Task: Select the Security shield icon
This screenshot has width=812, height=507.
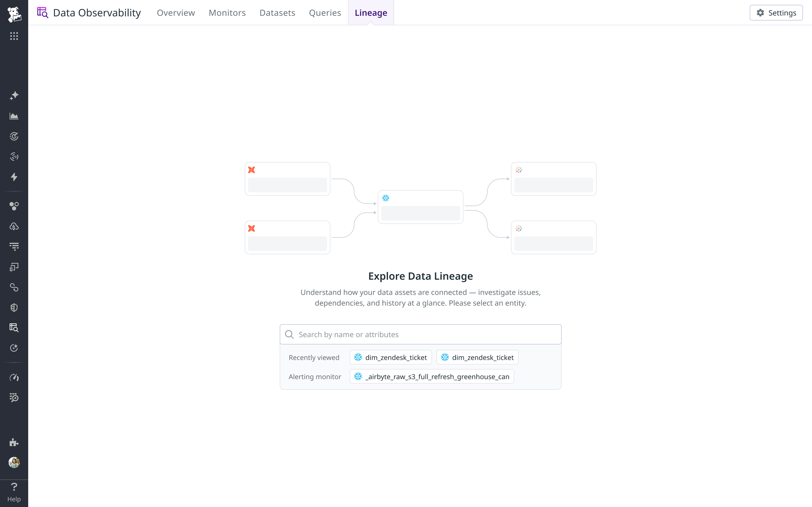Action: pyautogui.click(x=14, y=308)
